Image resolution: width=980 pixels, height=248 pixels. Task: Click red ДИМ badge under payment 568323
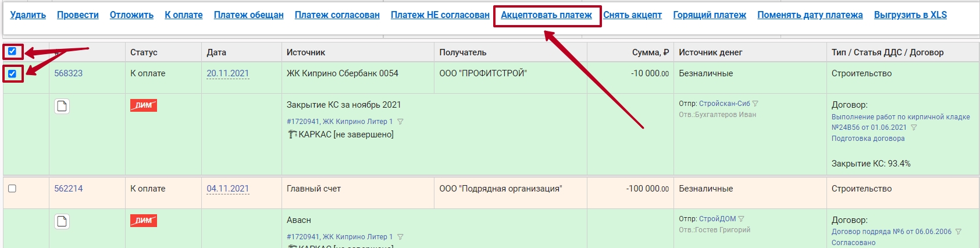[144, 105]
